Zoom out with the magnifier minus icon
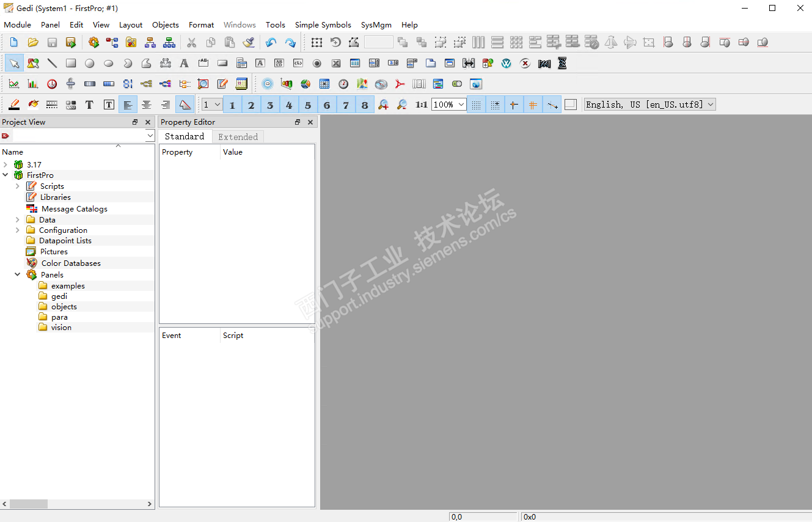This screenshot has height=522, width=812. coord(402,105)
